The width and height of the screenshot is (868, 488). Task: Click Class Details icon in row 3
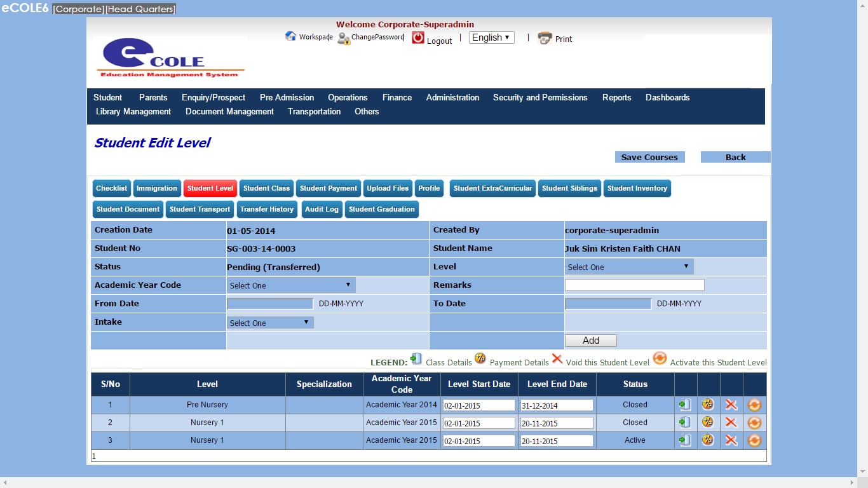pyautogui.click(x=685, y=440)
